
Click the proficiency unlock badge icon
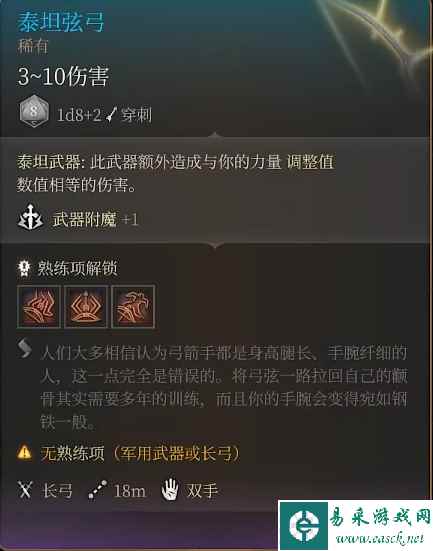(24, 268)
